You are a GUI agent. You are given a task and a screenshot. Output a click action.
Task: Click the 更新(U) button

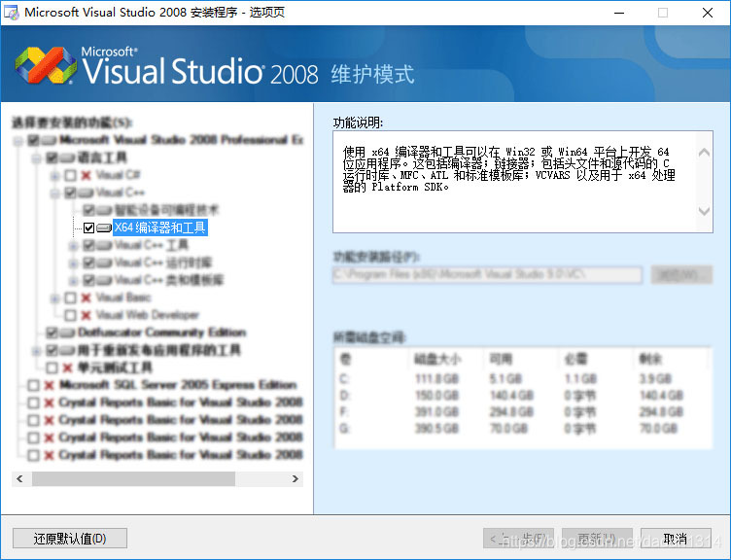[597, 539]
